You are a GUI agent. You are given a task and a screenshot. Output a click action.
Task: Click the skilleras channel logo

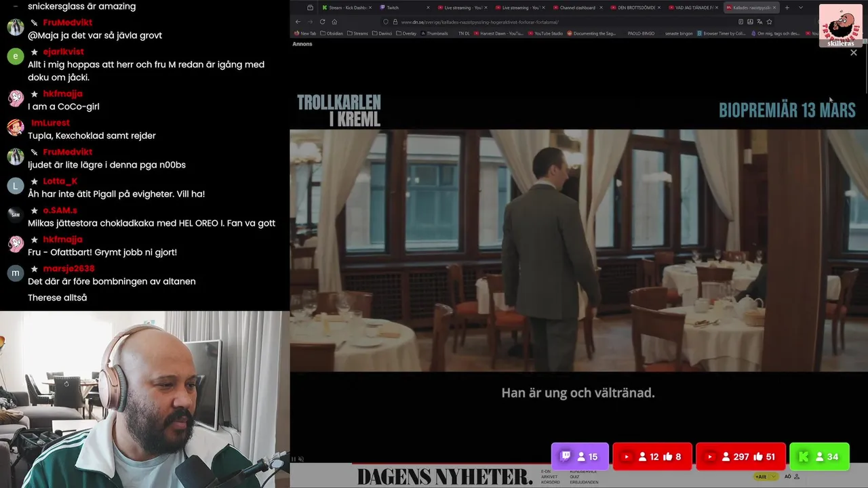[840, 26]
